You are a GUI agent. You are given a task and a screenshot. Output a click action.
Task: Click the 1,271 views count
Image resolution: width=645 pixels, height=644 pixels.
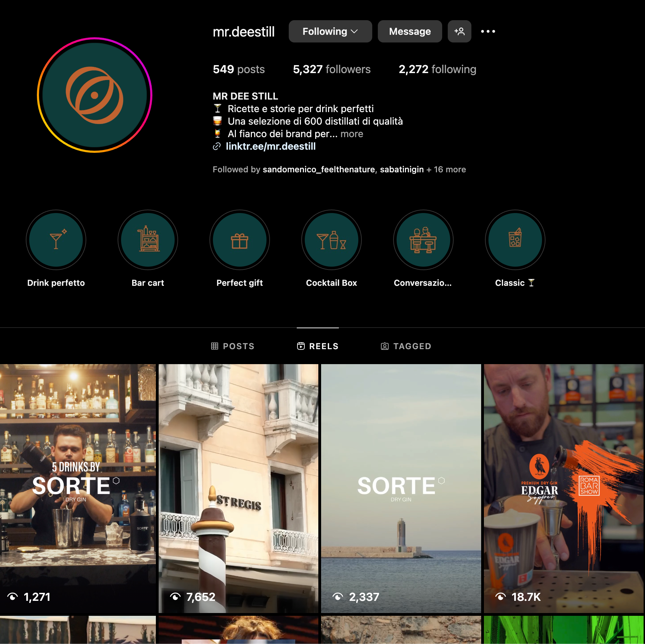[x=37, y=597]
